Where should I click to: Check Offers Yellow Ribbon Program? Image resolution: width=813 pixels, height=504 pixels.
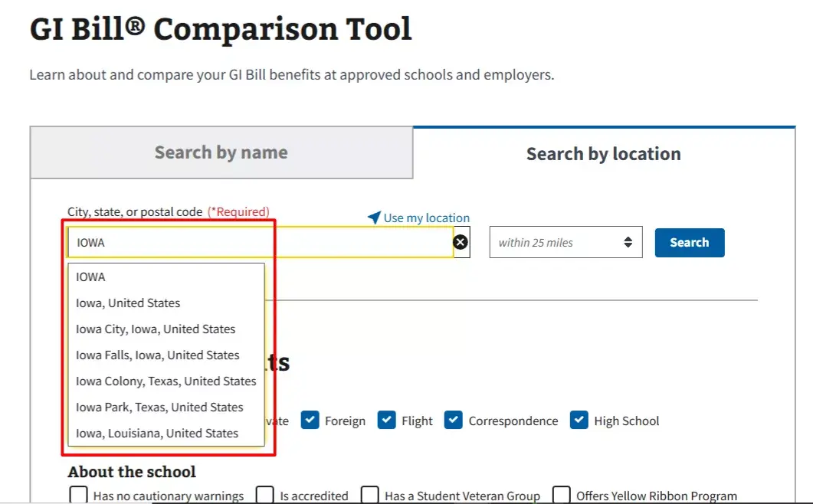(561, 494)
